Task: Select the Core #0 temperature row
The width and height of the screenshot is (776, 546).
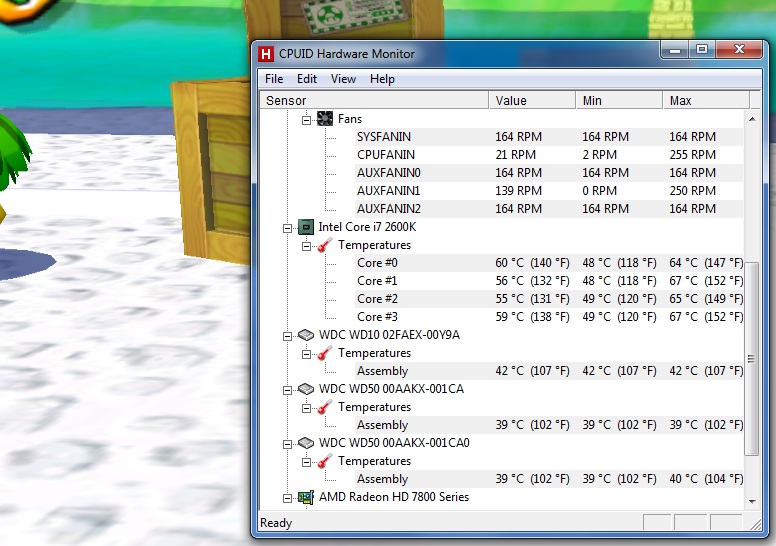Action: (x=549, y=263)
